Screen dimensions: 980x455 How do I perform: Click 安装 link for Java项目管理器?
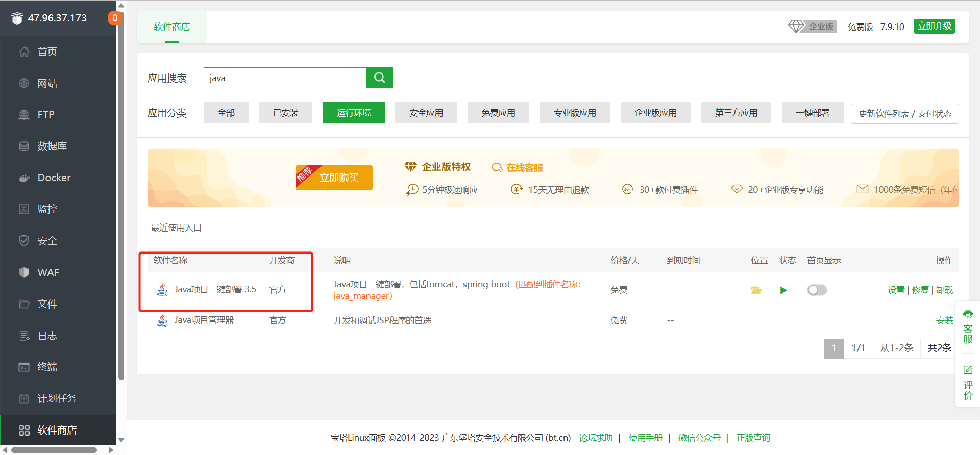tap(944, 320)
